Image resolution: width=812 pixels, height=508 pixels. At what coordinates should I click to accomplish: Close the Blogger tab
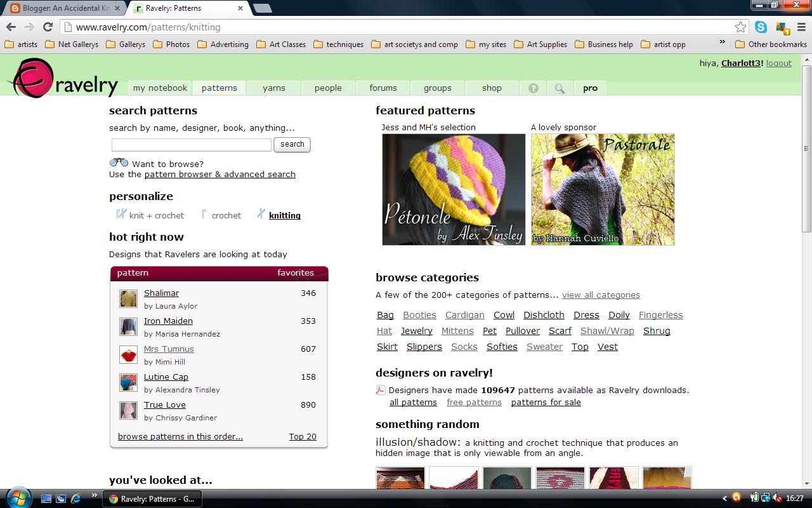(x=116, y=9)
